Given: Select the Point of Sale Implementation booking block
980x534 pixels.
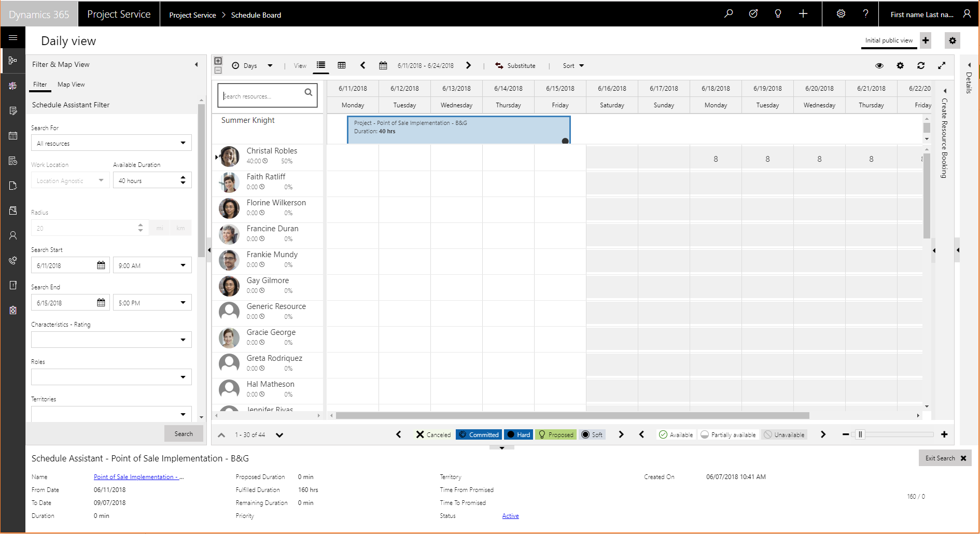Looking at the screenshot, I should (x=459, y=130).
